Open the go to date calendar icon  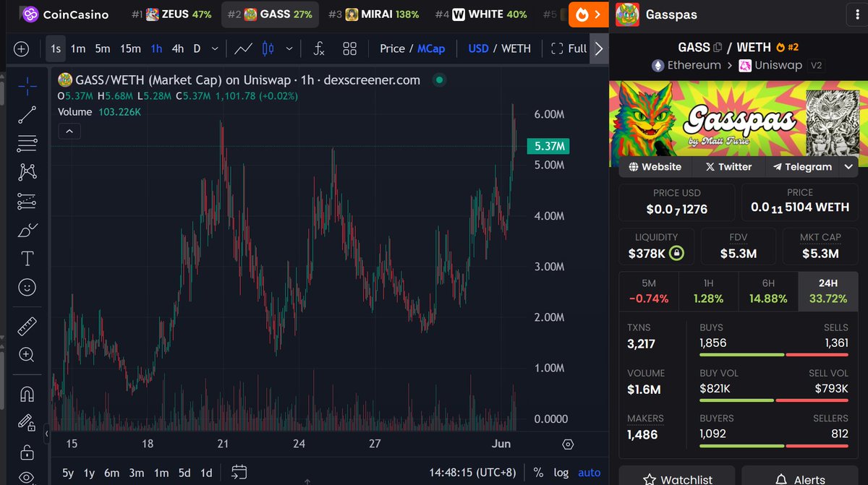(x=239, y=473)
